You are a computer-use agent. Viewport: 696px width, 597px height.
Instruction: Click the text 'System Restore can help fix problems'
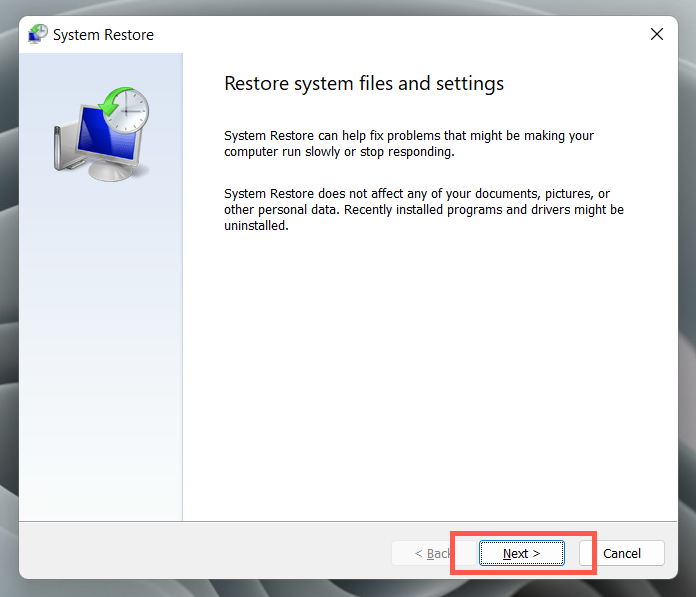pyautogui.click(x=332, y=135)
